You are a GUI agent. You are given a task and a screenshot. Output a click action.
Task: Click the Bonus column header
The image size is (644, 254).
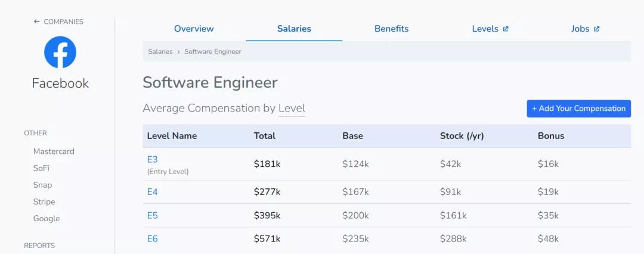tap(551, 135)
